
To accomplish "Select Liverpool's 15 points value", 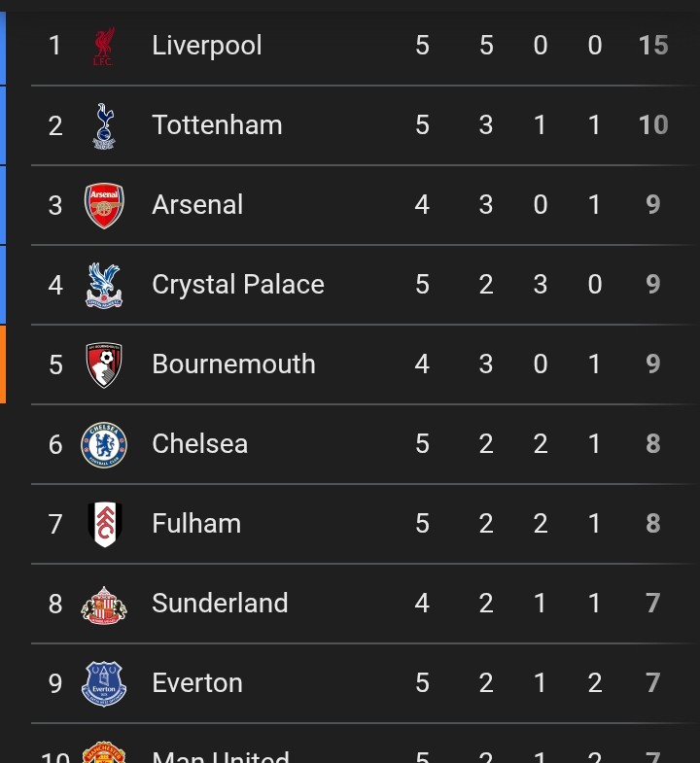I will [653, 46].
